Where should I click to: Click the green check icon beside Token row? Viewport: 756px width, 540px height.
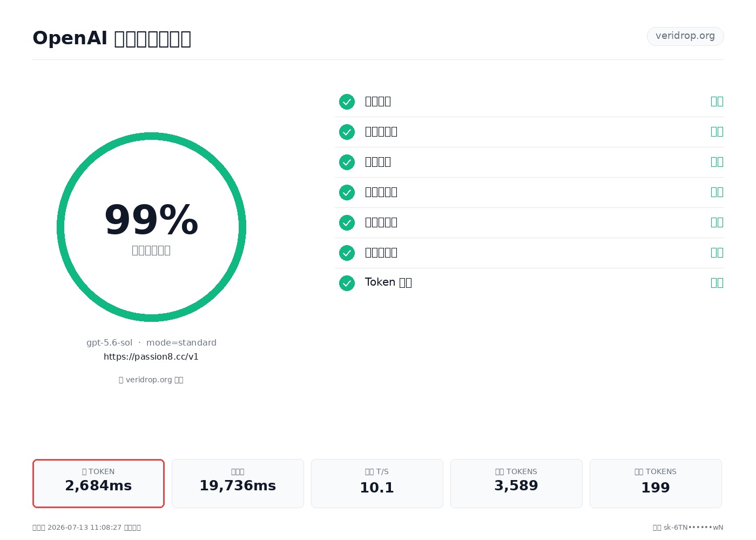click(x=347, y=283)
